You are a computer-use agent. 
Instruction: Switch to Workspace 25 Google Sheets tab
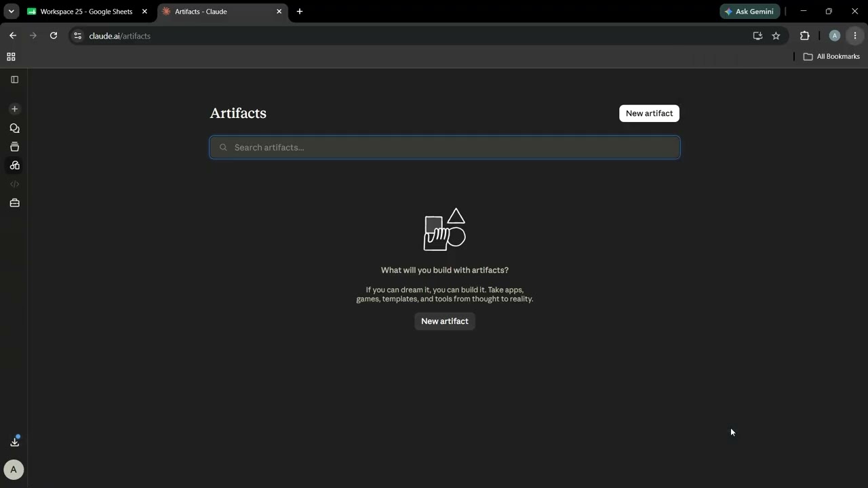[87, 12]
